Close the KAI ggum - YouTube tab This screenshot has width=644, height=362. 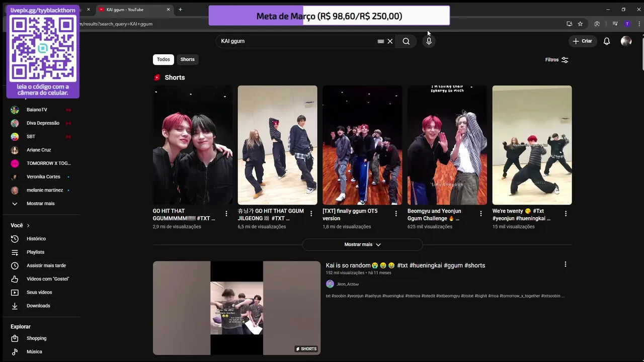pyautogui.click(x=168, y=10)
